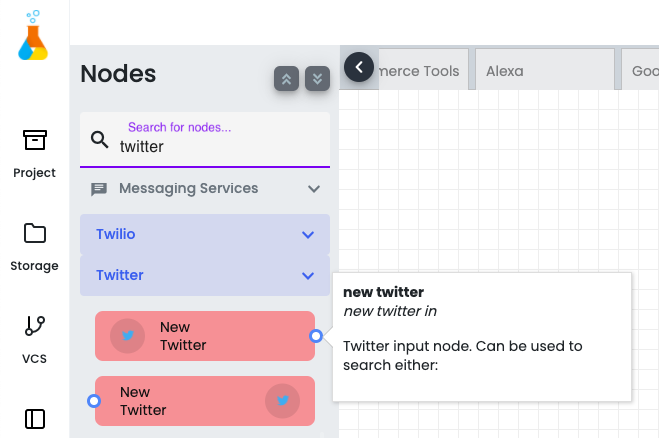
Task: Expand all node categories with double-down arrows
Action: [317, 79]
